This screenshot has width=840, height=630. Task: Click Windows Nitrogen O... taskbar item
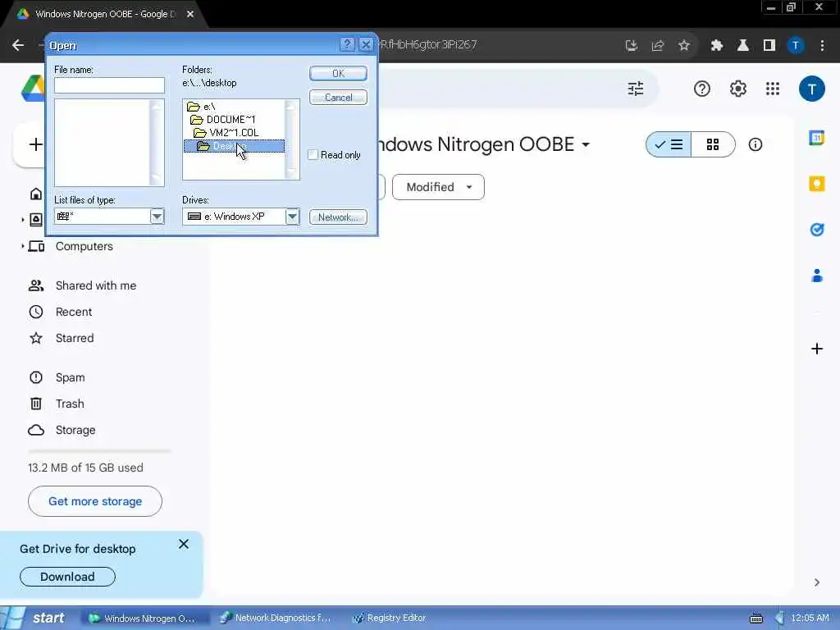pyautogui.click(x=144, y=618)
